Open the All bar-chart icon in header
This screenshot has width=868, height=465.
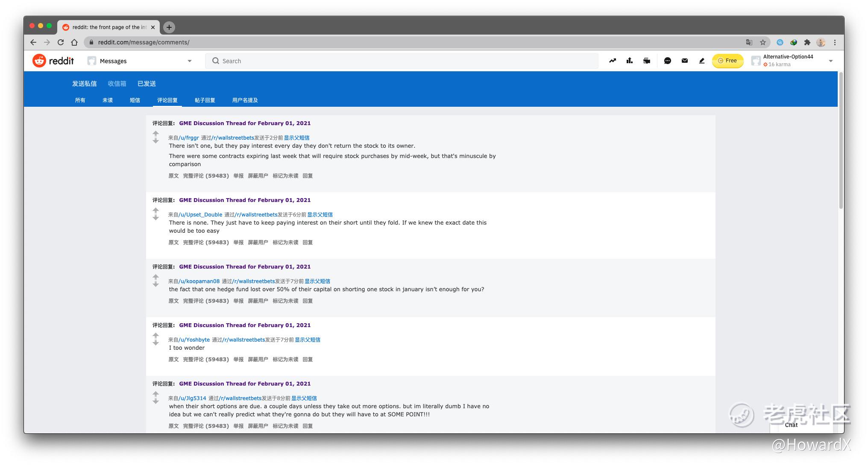click(x=630, y=61)
